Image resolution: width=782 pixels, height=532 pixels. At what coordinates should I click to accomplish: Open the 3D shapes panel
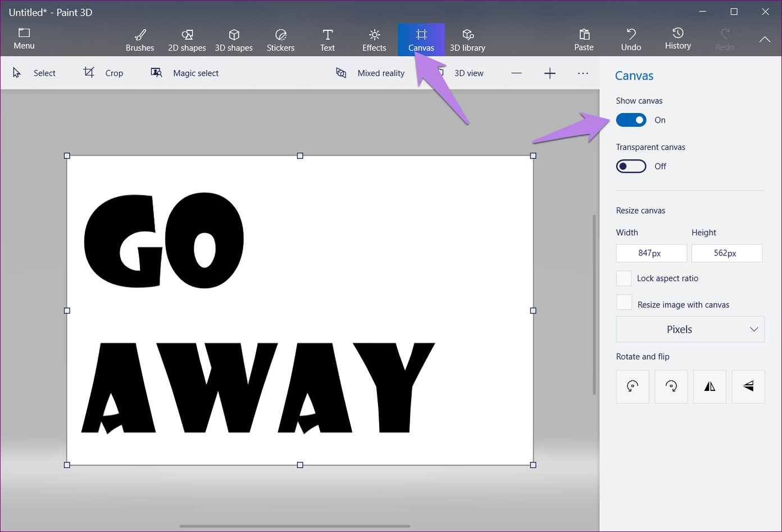pyautogui.click(x=234, y=40)
